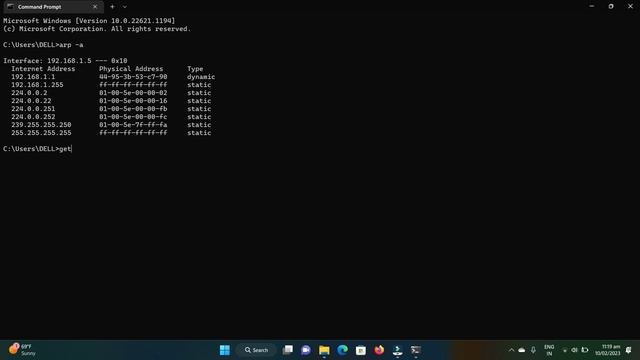The width and height of the screenshot is (640, 360).
Task: Click the 224.0.0.252 address entry
Action: 33,117
